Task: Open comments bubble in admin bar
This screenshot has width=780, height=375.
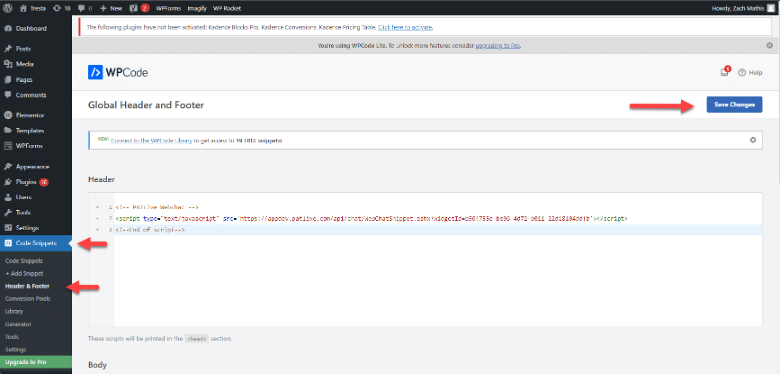Action: click(85, 8)
